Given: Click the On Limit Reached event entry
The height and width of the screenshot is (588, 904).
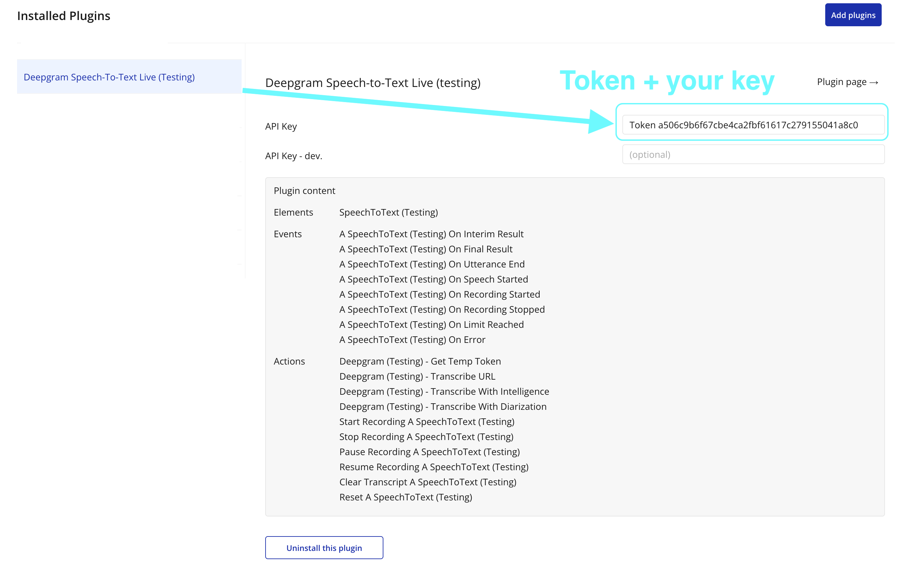Looking at the screenshot, I should pyautogui.click(x=431, y=325).
